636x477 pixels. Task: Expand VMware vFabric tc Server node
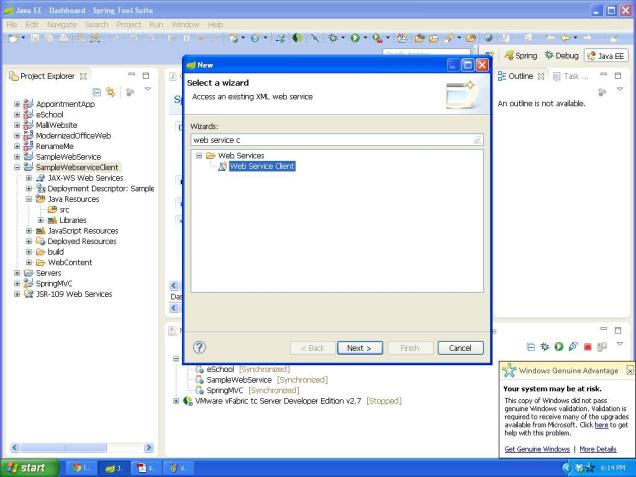[176, 401]
